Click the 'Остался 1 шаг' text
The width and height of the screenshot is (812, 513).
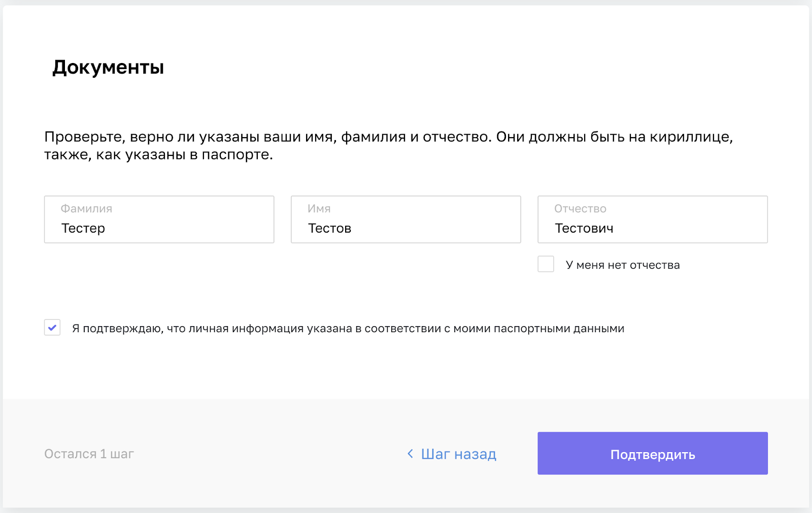pos(89,454)
